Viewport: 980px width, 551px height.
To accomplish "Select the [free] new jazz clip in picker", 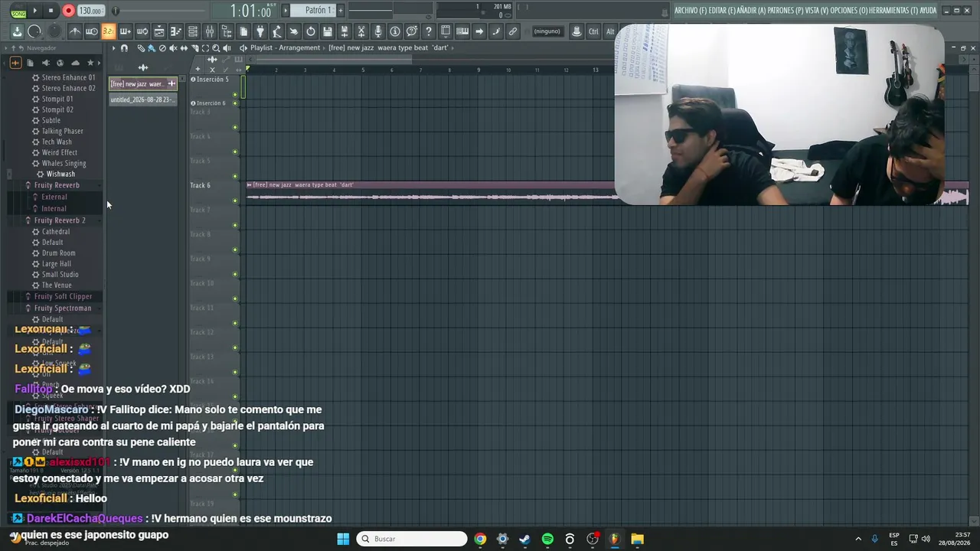I will tap(143, 83).
